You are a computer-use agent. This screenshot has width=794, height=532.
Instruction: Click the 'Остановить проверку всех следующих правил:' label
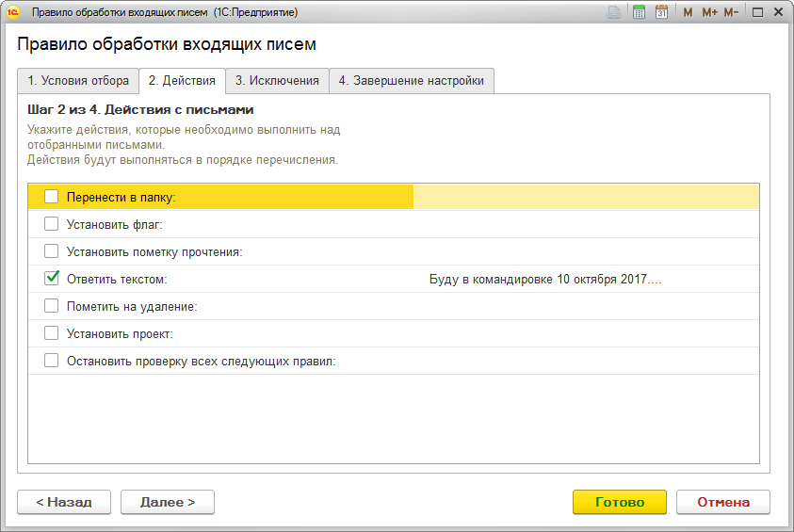coord(201,362)
